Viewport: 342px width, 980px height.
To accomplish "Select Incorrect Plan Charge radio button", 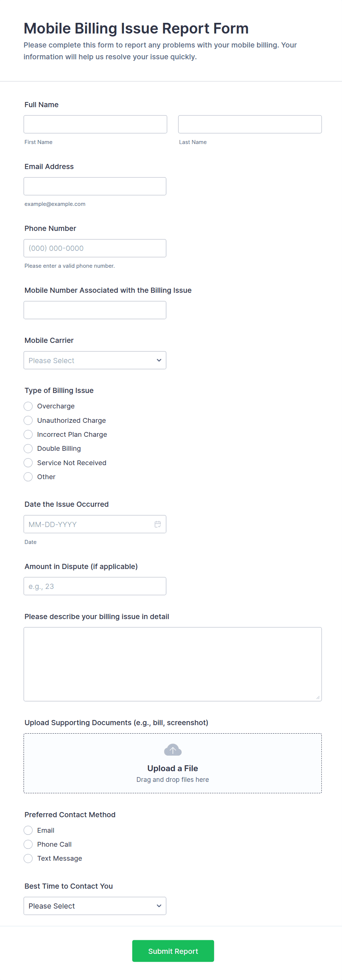I will tap(28, 435).
